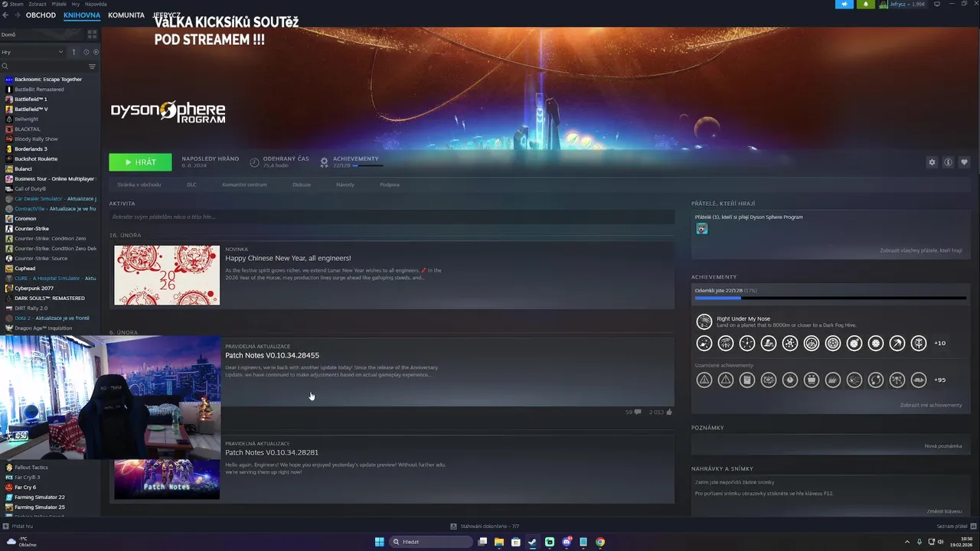Create a Nová poznámka note

coord(943,446)
